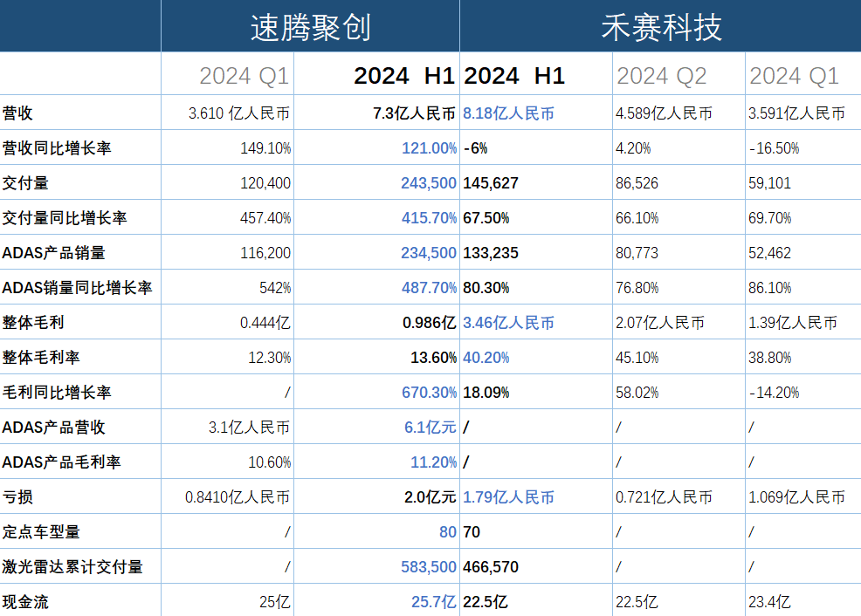
Task: Select the 466,570 cumulative delivery cell
Action: tap(536, 566)
